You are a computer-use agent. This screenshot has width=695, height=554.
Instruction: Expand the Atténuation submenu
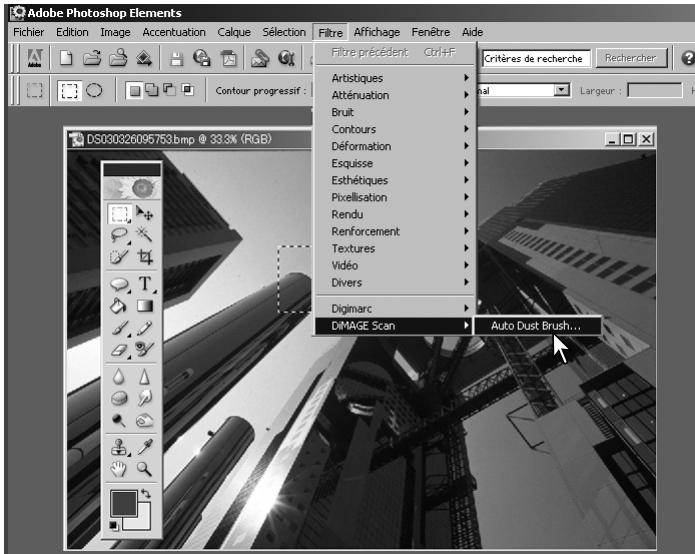coord(394,95)
